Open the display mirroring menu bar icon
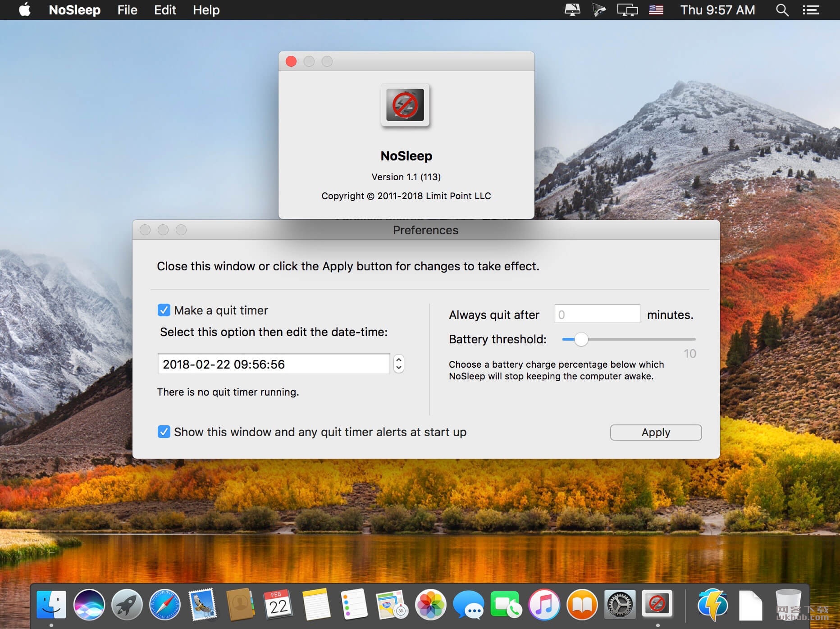Viewport: 840px width, 629px height. click(x=627, y=10)
